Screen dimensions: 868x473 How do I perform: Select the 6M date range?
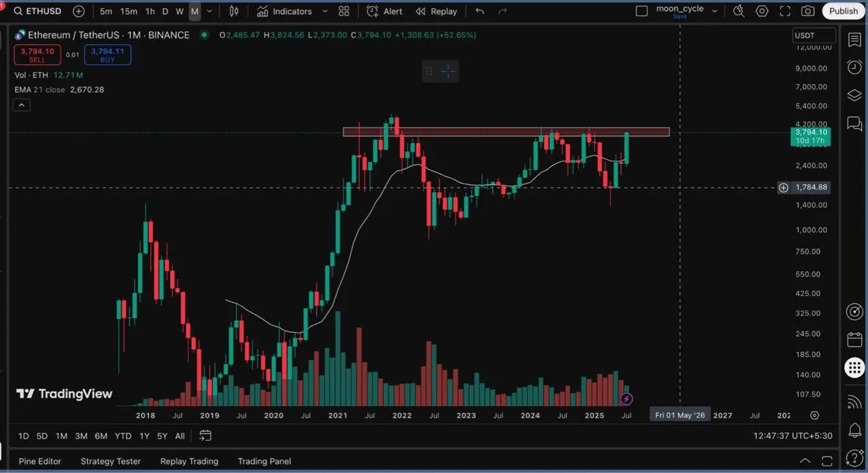coord(101,436)
